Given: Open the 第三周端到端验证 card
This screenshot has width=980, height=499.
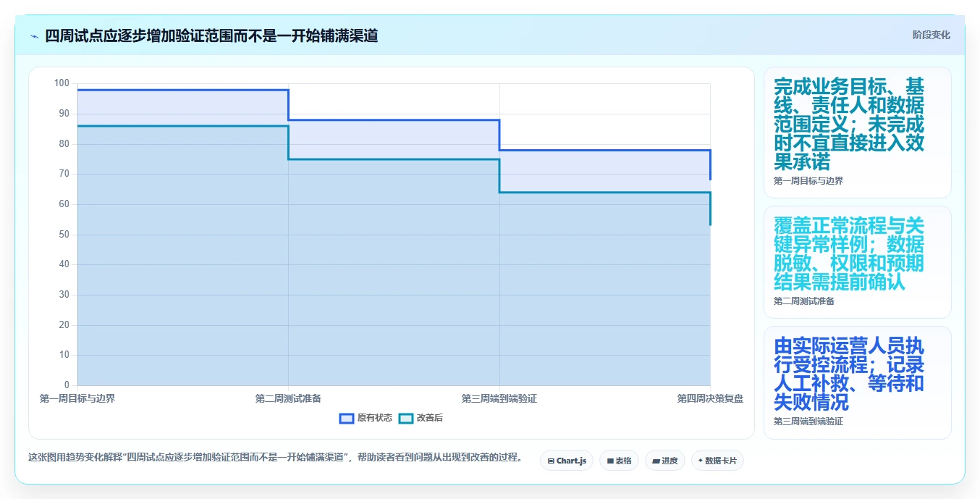Looking at the screenshot, I should (x=857, y=382).
